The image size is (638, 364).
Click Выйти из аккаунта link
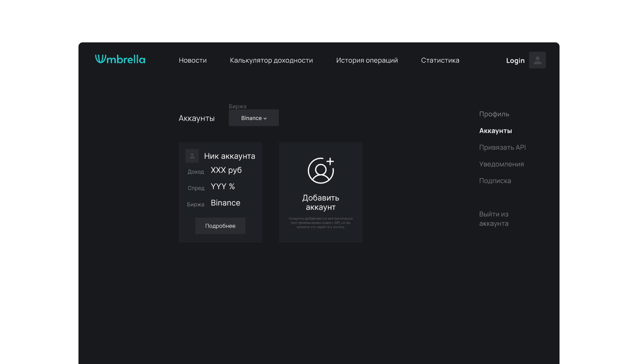point(494,219)
